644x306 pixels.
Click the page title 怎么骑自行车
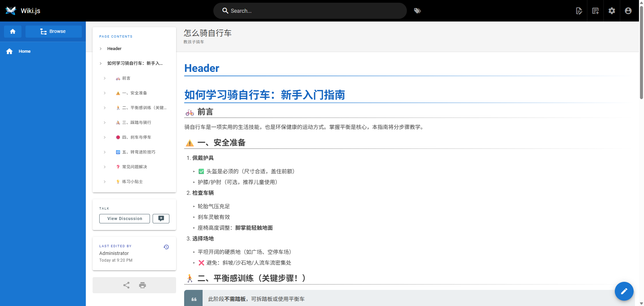pyautogui.click(x=208, y=33)
